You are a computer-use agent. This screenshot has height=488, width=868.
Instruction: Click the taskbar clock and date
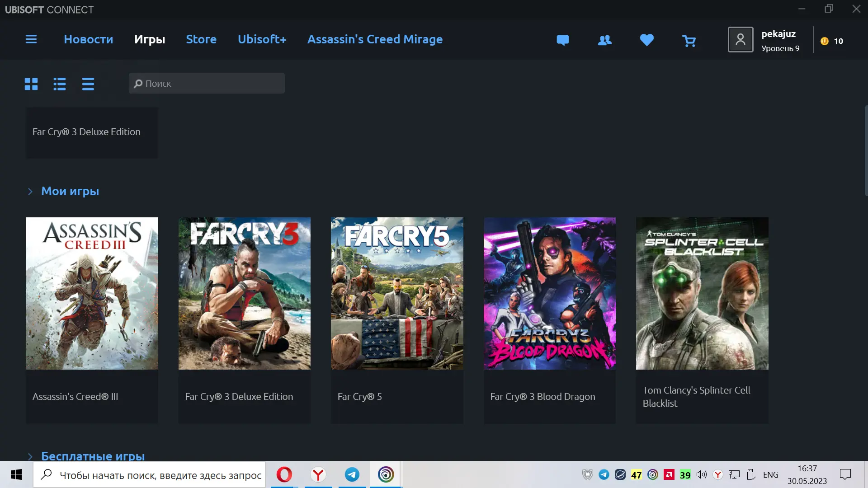click(807, 474)
